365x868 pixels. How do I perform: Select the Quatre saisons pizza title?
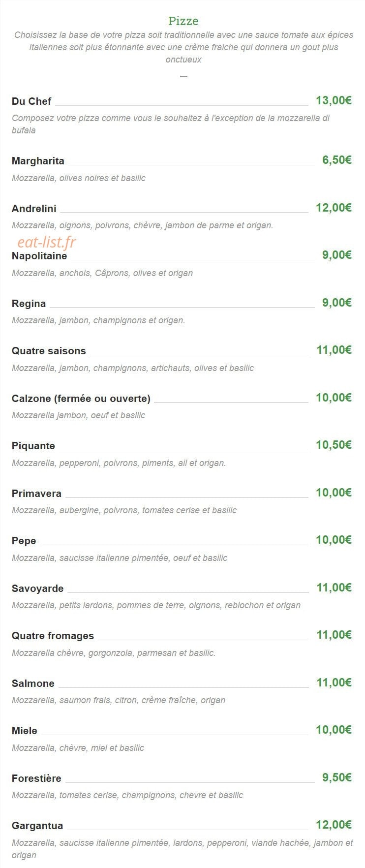[49, 351]
